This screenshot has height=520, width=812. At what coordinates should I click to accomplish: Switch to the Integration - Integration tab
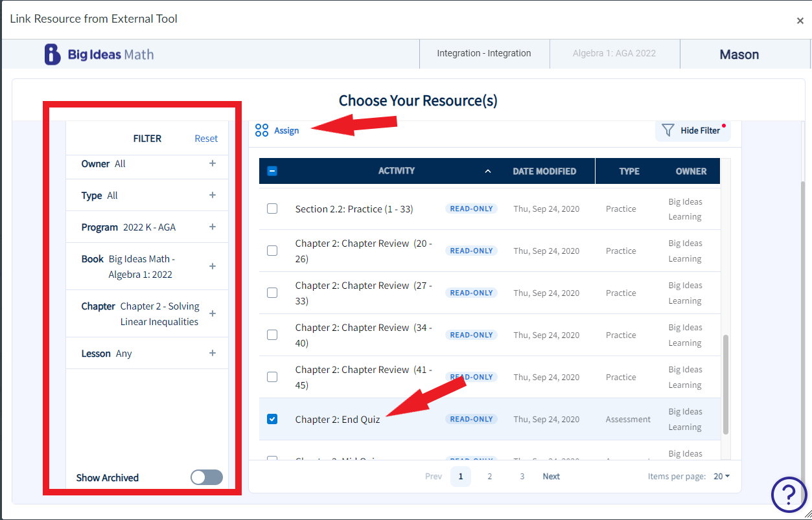(x=484, y=54)
